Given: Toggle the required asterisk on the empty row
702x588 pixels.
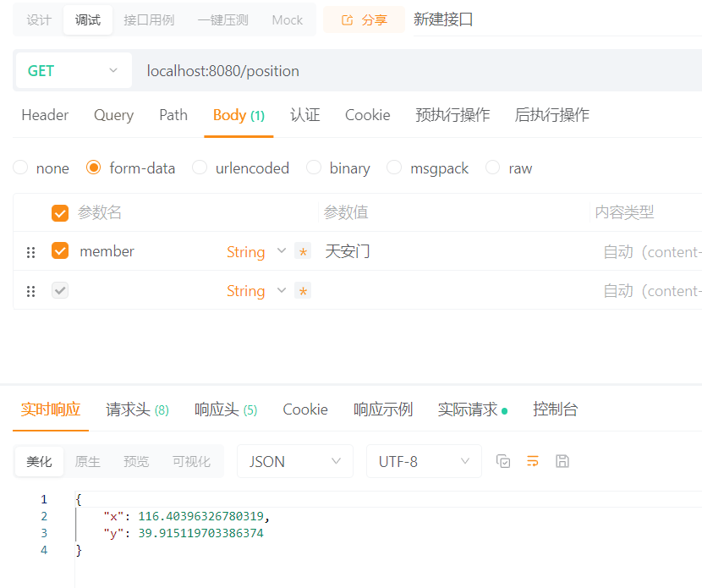Looking at the screenshot, I should (x=303, y=291).
